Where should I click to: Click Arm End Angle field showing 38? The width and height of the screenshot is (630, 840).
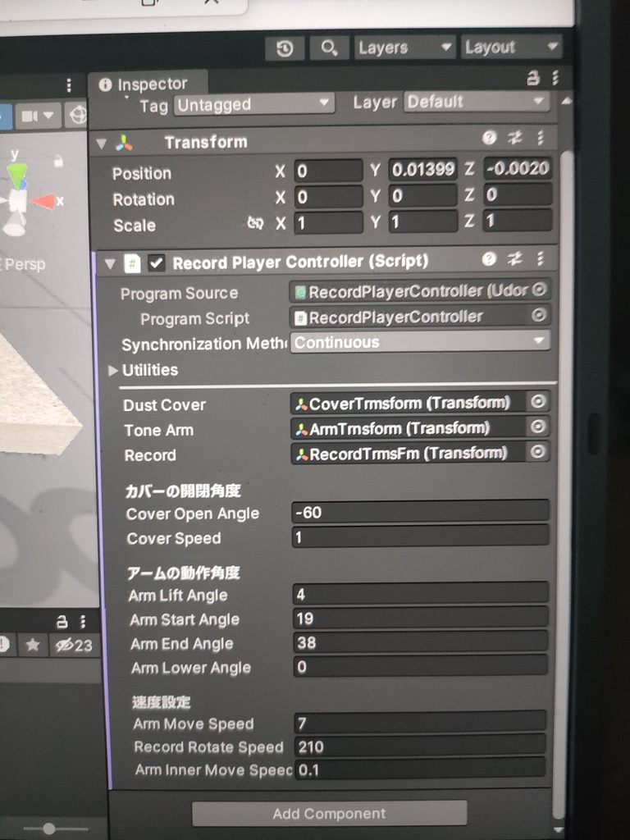coord(421,641)
